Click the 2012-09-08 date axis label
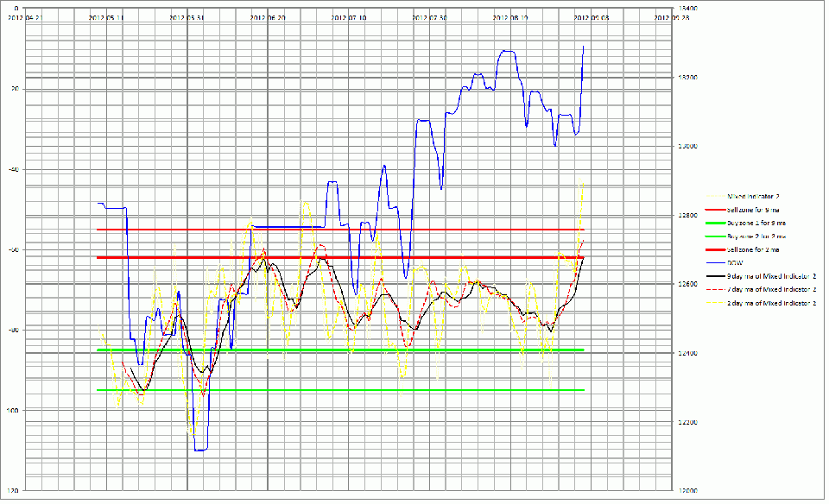This screenshot has height=504, width=829. pyautogui.click(x=591, y=17)
